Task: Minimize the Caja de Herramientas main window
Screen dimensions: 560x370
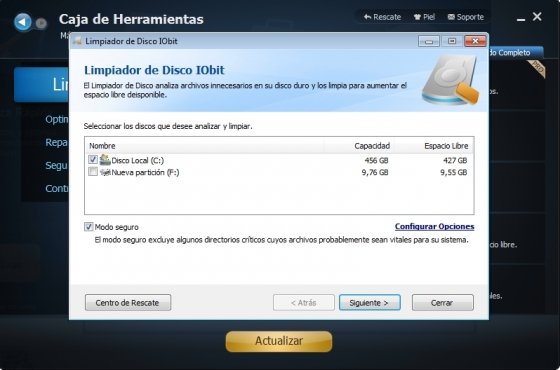Action: click(x=521, y=20)
